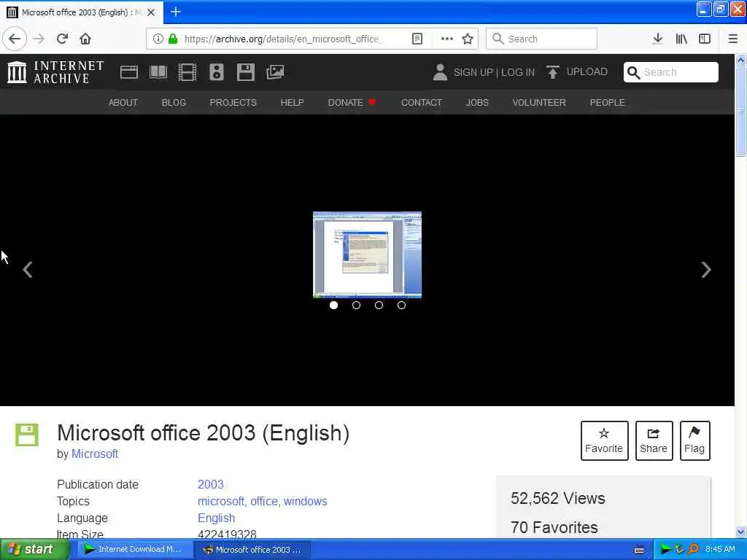Open the Images media icon

(x=275, y=72)
